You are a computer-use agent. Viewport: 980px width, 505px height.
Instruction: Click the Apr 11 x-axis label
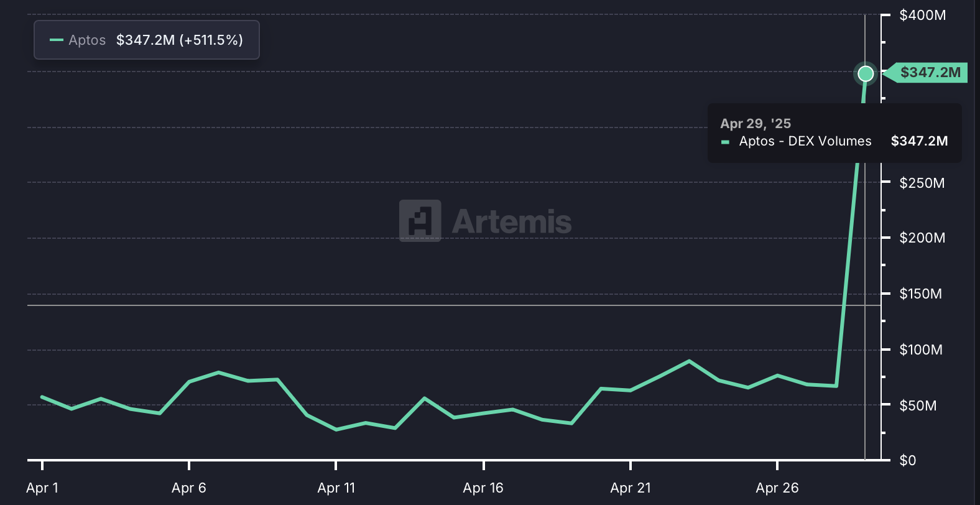pos(336,488)
